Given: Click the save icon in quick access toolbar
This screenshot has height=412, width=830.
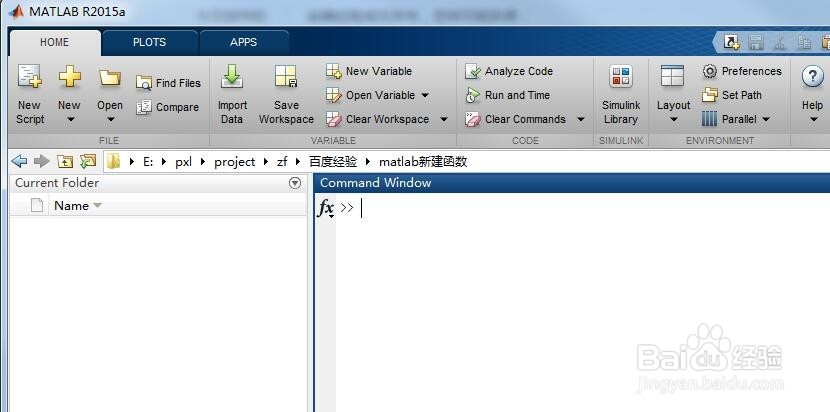Looking at the screenshot, I should tap(756, 42).
